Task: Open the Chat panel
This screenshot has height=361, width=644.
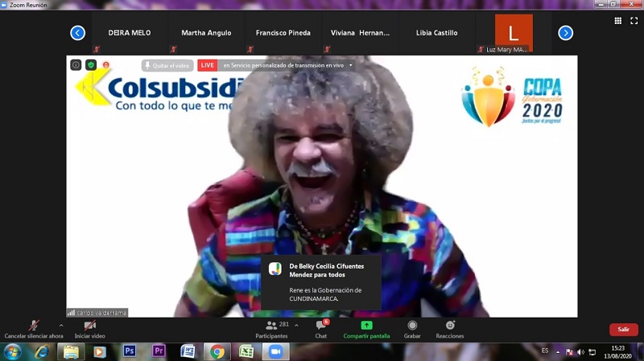Action: (x=321, y=330)
